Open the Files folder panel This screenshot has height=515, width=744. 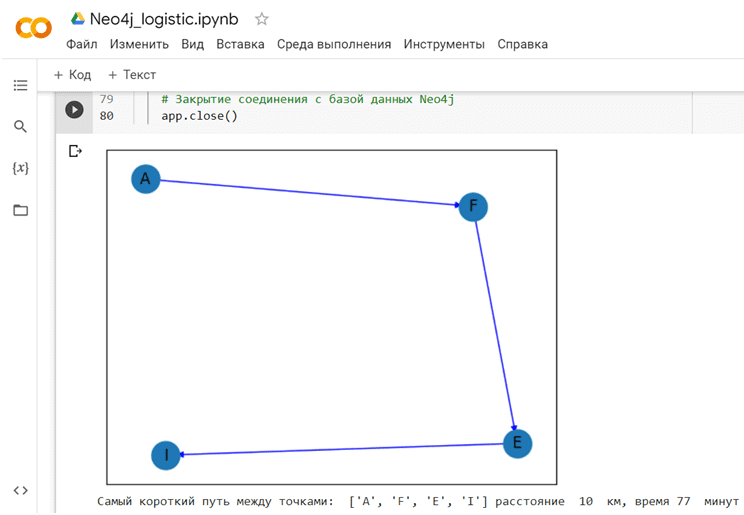pyautogui.click(x=20, y=210)
